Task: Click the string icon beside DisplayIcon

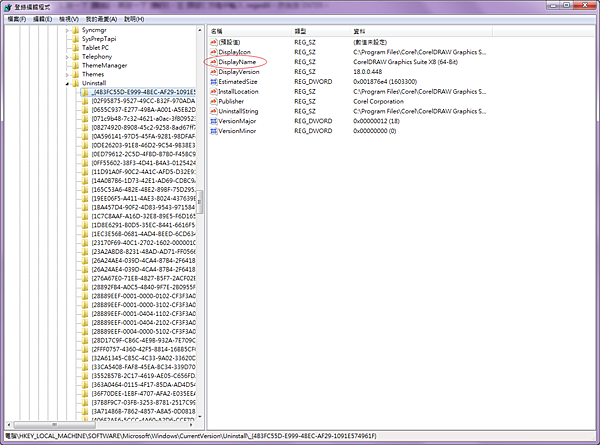Action: 214,52
